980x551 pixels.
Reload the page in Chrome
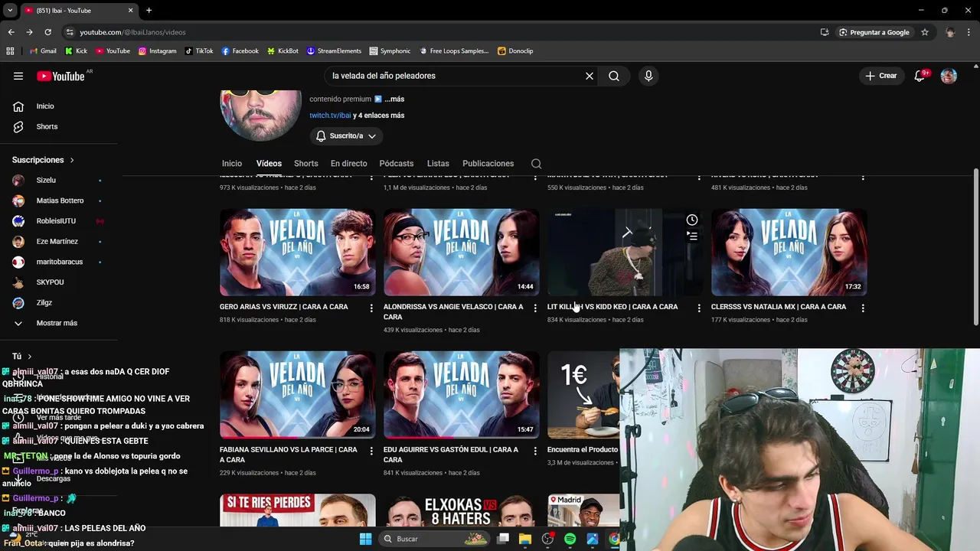(47, 32)
